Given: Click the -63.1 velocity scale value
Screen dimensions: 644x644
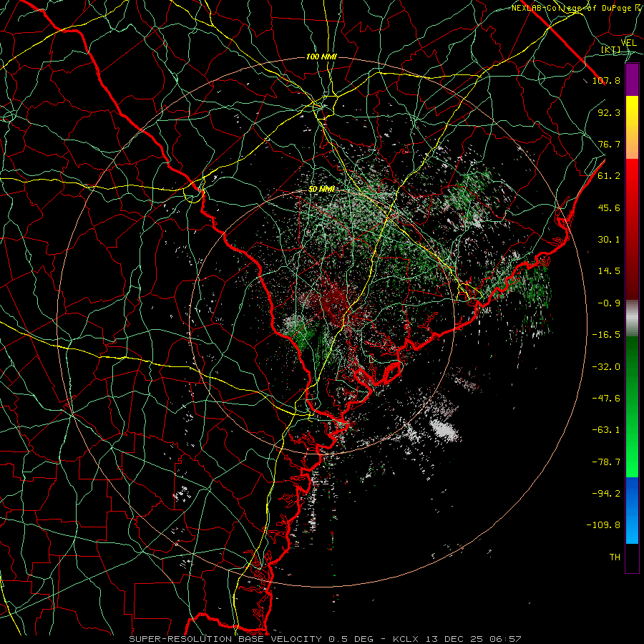Looking at the screenshot, I should [x=606, y=430].
